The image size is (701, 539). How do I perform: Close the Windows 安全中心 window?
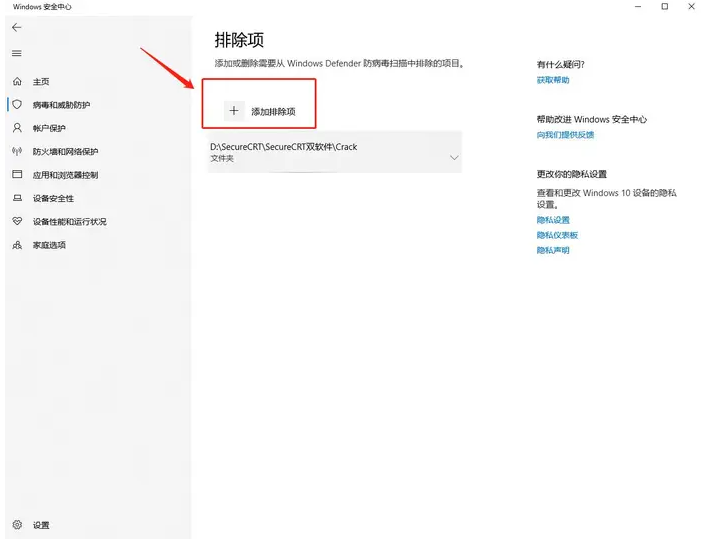point(691,7)
